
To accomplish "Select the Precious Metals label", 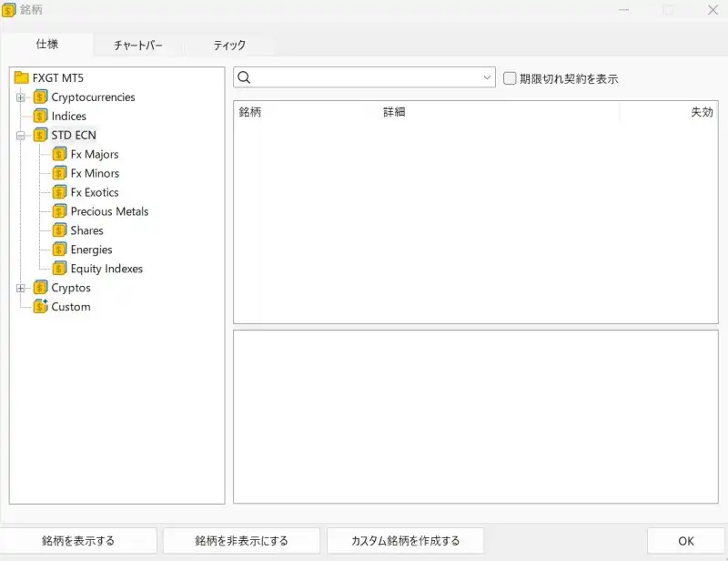I will 109,211.
